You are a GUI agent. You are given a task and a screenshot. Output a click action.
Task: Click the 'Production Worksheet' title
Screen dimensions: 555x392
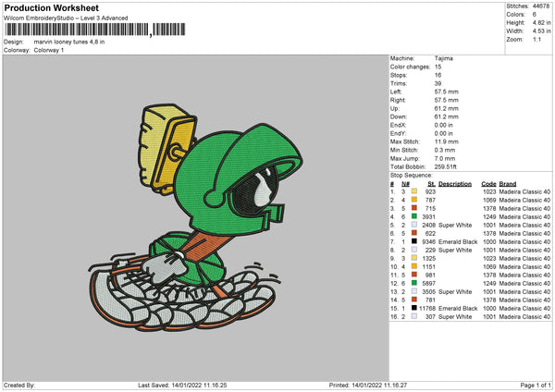[x=51, y=7]
